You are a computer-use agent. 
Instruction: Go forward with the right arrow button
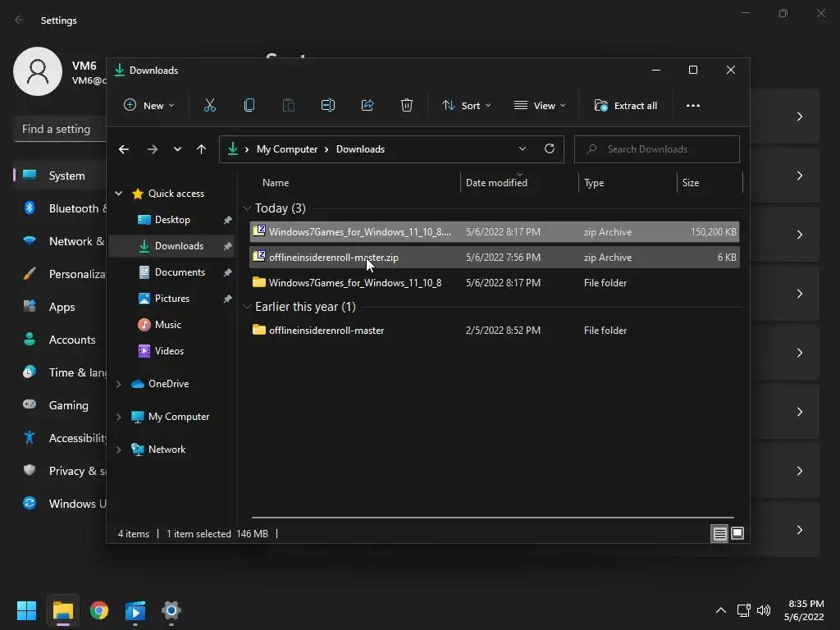point(152,149)
